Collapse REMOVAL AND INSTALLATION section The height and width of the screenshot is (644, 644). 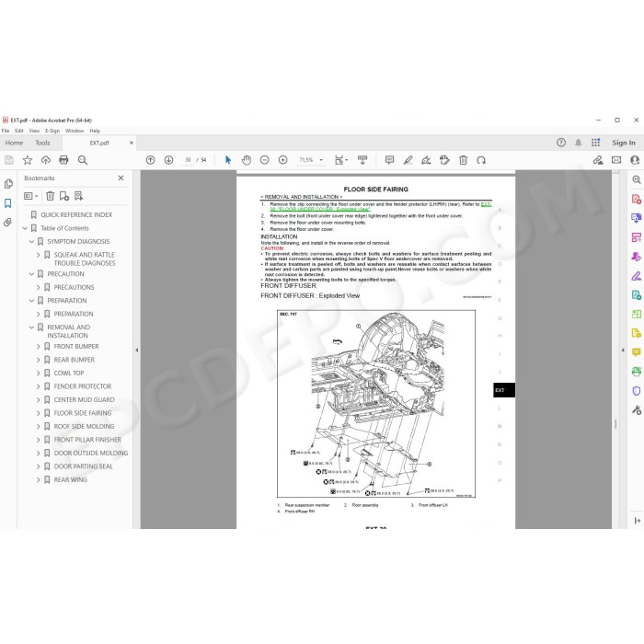[x=31, y=328]
